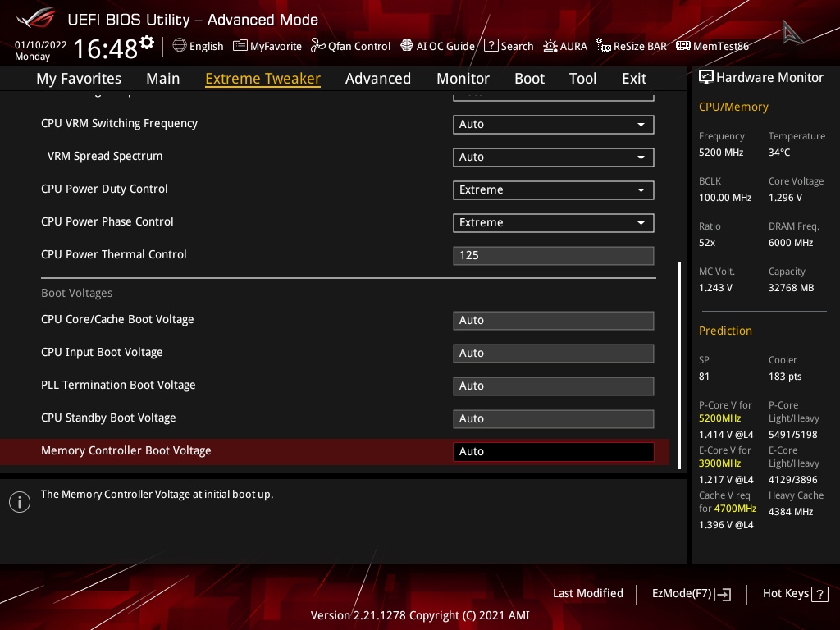Click the info icon beside help text
Image resolution: width=840 pixels, height=630 pixels.
[20, 502]
